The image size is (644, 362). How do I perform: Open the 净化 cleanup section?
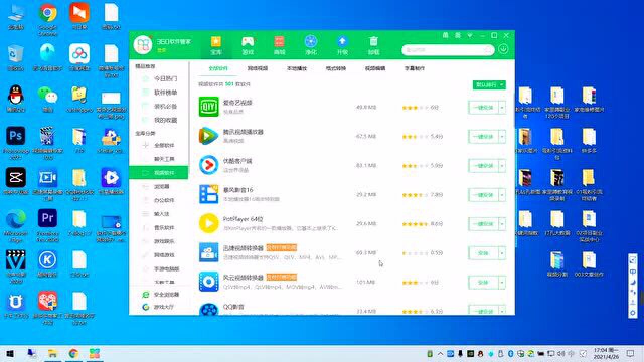click(310, 45)
